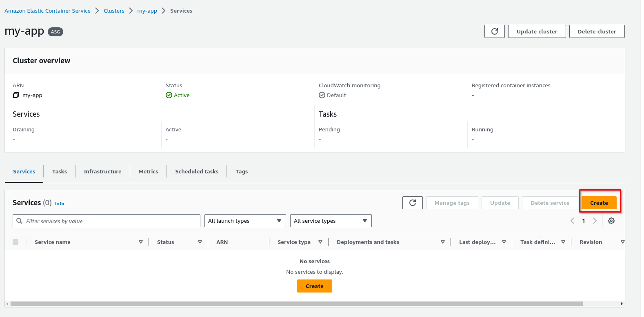Click the Cluster overview heading
Viewport: 644px width, 317px height.
click(x=41, y=60)
